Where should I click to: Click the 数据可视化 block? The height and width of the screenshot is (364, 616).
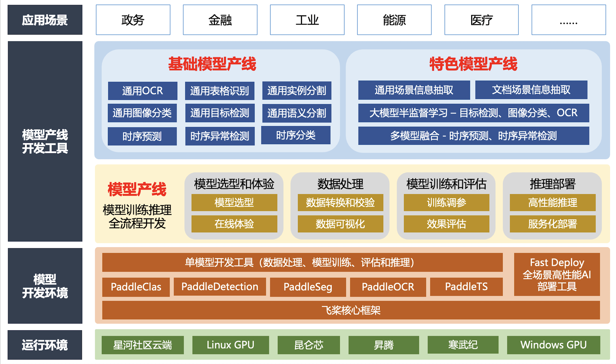click(341, 224)
